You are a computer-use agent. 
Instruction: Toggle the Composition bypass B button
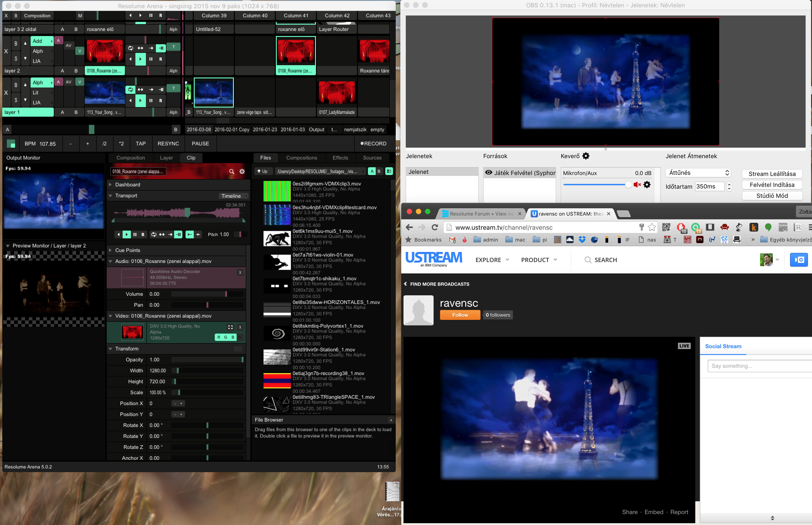coord(16,16)
